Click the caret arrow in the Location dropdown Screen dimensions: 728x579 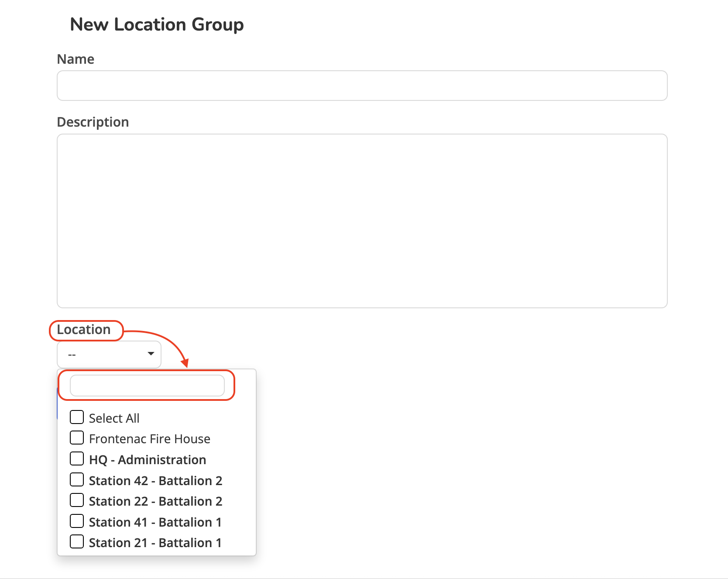coord(151,354)
